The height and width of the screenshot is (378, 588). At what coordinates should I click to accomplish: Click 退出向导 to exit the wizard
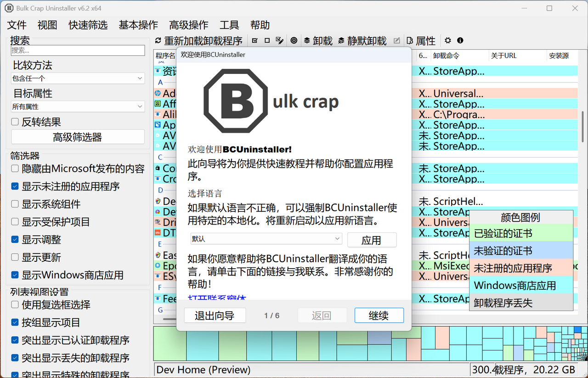(215, 316)
